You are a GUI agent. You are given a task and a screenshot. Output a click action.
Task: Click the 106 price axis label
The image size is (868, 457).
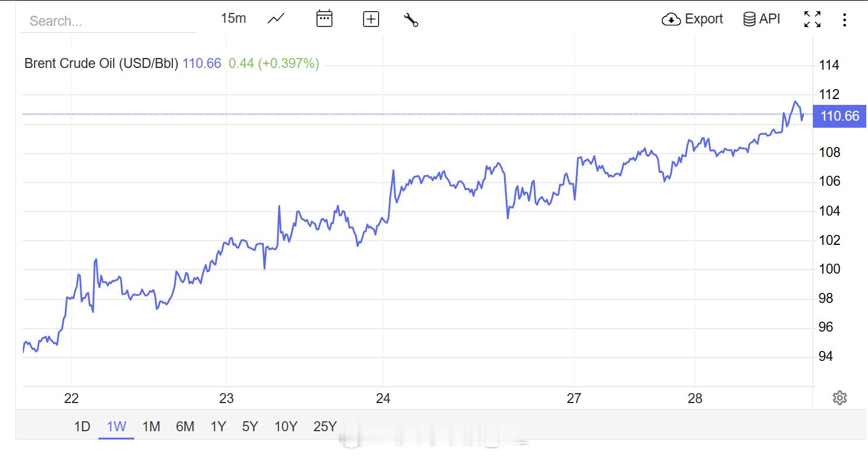click(829, 182)
